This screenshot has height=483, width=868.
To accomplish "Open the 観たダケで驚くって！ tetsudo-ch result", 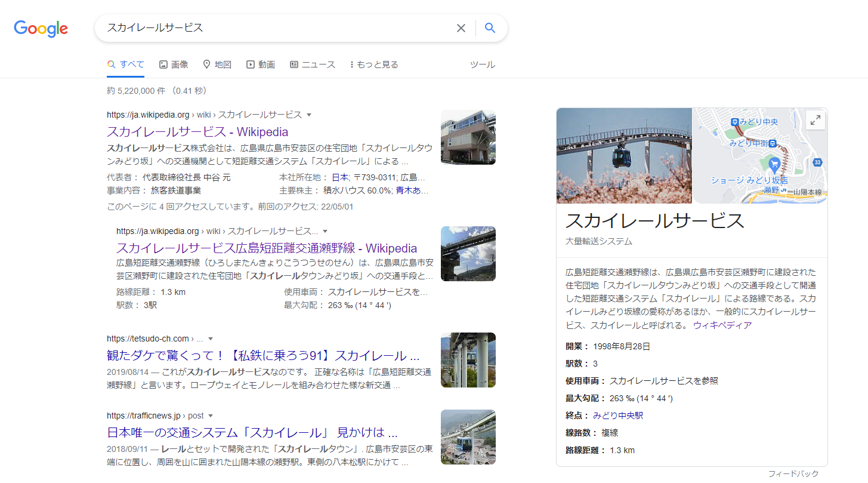I will pos(263,356).
